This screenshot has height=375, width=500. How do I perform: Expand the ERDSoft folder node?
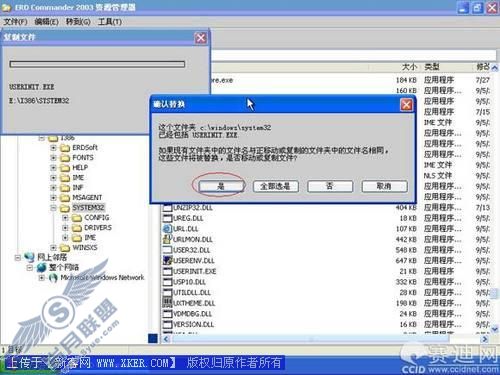pos(53,147)
